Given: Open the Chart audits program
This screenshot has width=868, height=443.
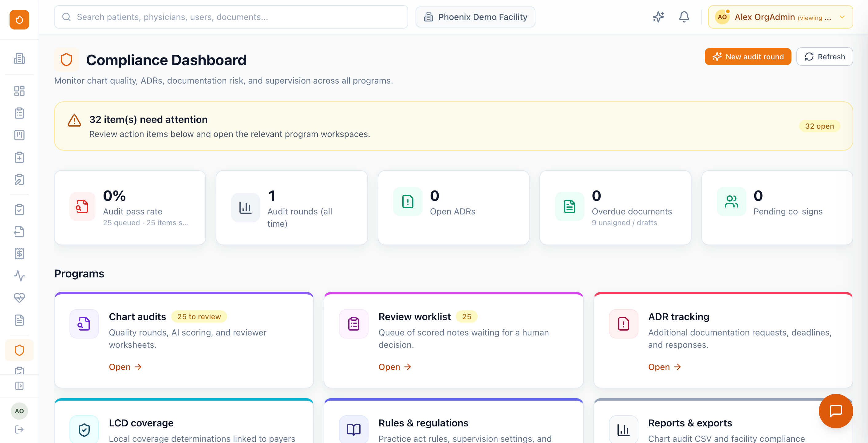Looking at the screenshot, I should pos(125,367).
